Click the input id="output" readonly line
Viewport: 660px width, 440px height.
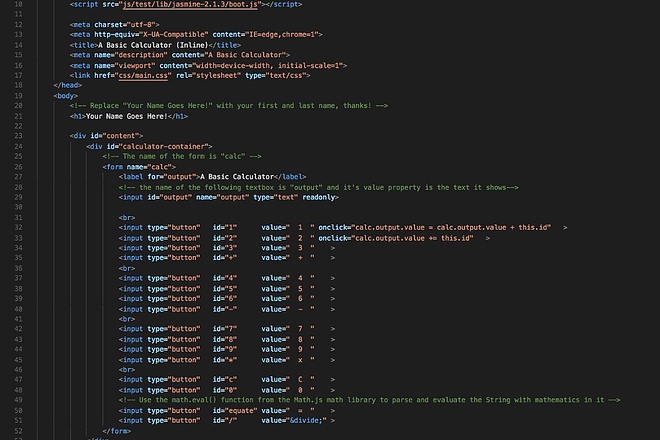point(229,197)
